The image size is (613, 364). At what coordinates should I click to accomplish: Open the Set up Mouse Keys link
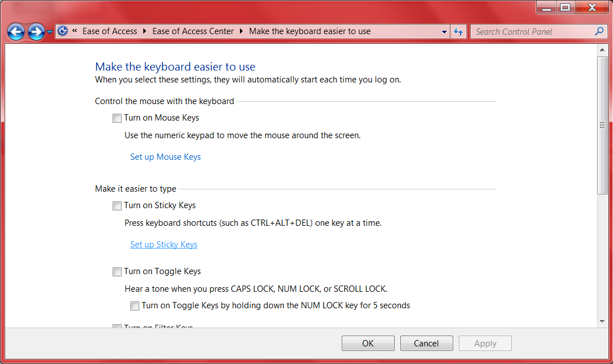click(165, 157)
